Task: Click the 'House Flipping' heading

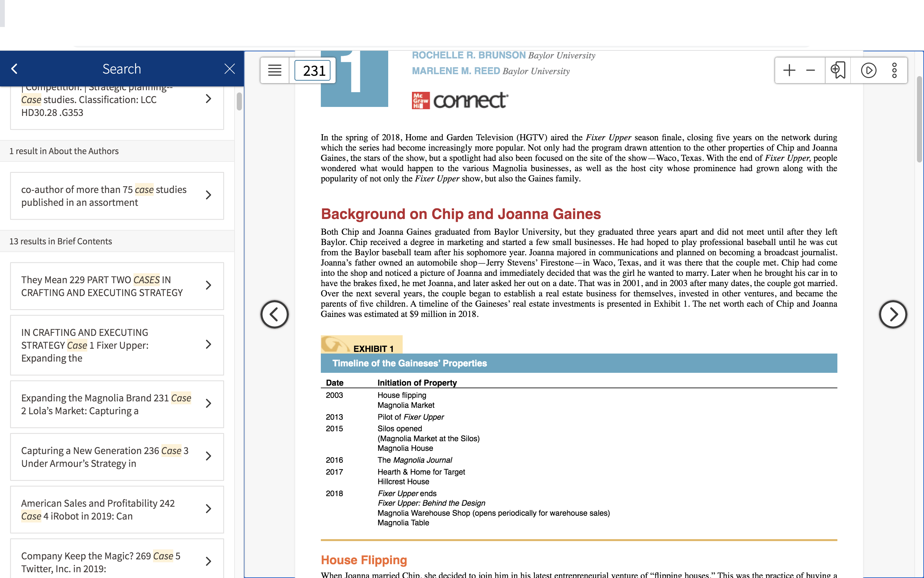Action: point(364,560)
